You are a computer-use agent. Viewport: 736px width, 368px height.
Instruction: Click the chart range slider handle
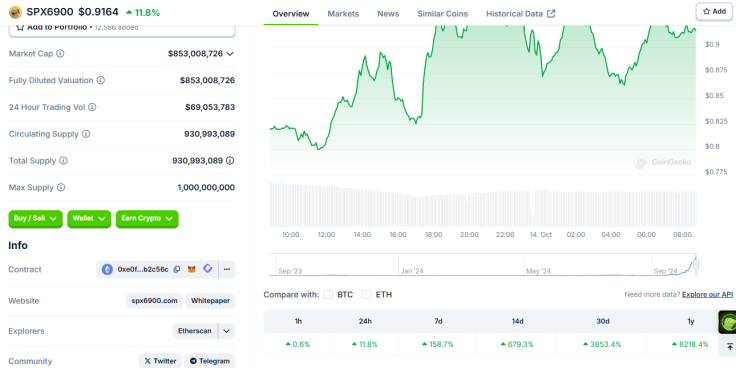tap(696, 264)
